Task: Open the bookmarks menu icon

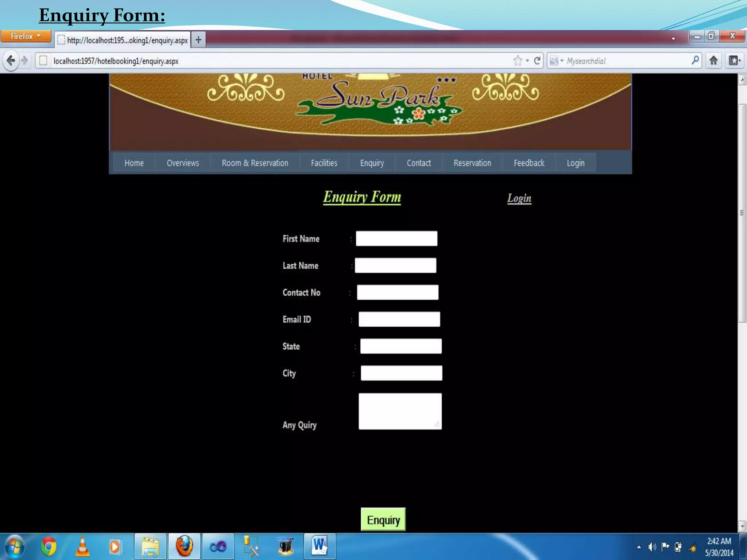Action: (734, 61)
